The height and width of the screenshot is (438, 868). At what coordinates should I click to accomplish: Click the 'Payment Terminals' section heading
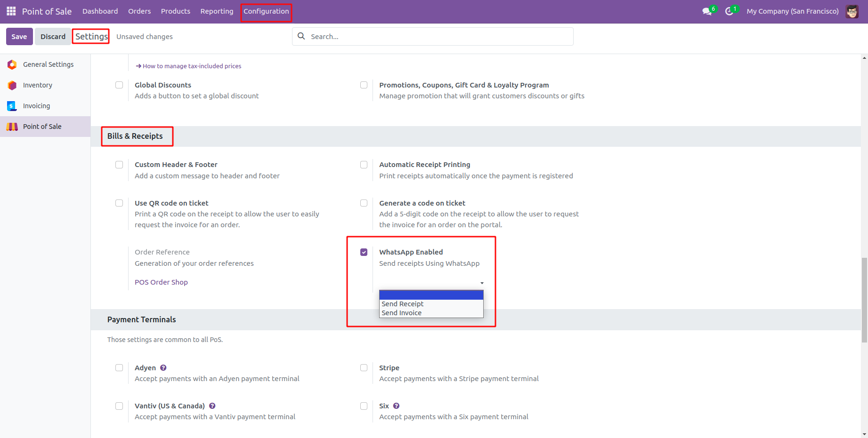point(141,319)
